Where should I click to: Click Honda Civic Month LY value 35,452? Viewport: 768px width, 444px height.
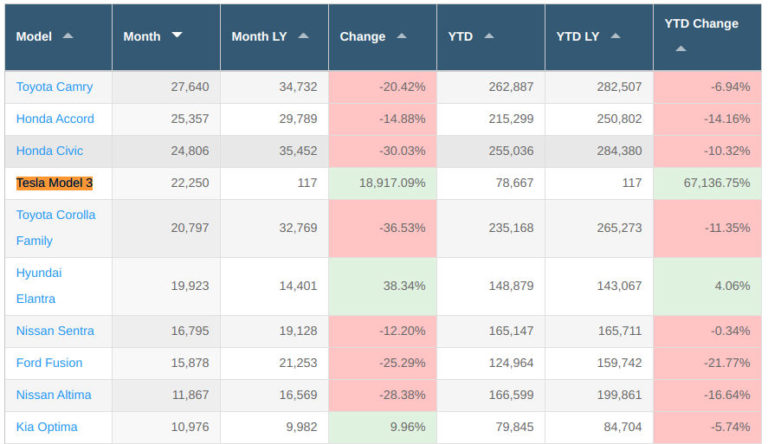(x=298, y=150)
